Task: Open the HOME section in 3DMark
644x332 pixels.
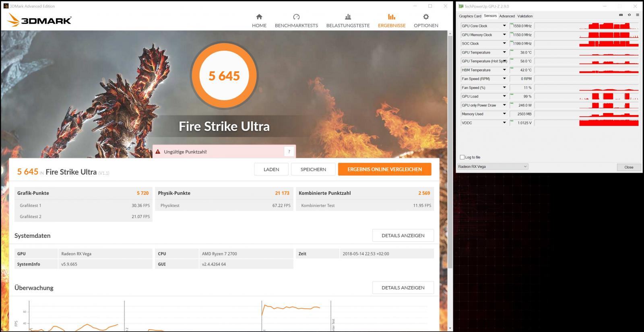Action: [259, 21]
